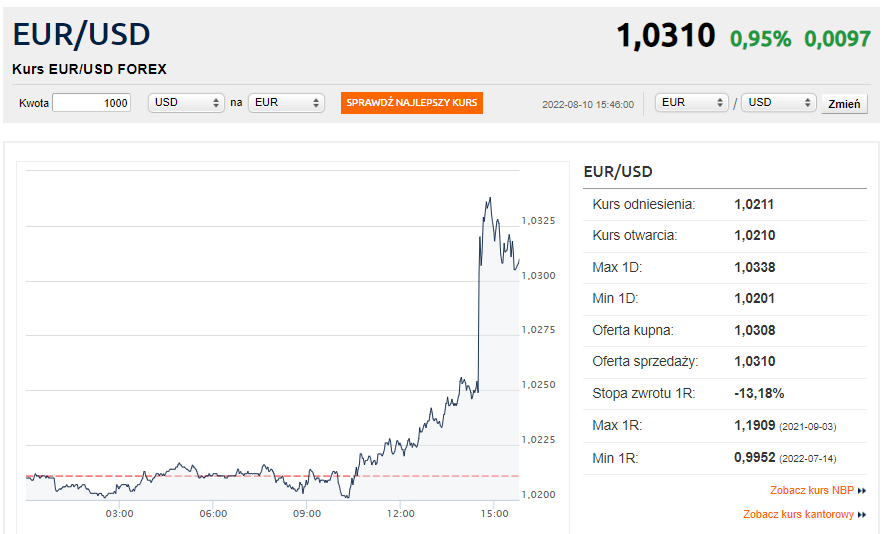Click the 1,0325 price axis label
884x534 pixels.
538,220
